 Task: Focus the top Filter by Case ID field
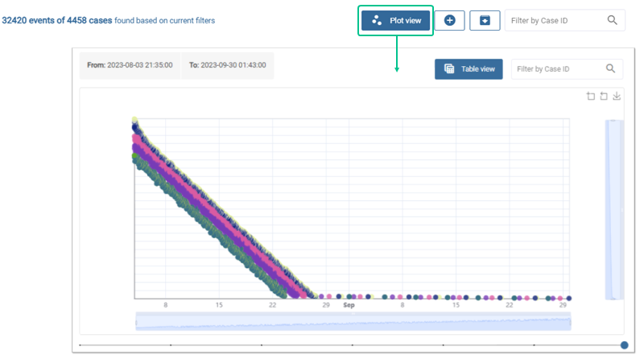[x=555, y=20]
